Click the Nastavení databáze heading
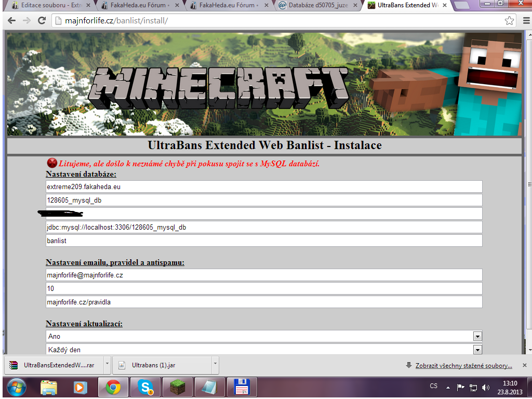Viewport: 532px width, 399px height. pyautogui.click(x=81, y=174)
